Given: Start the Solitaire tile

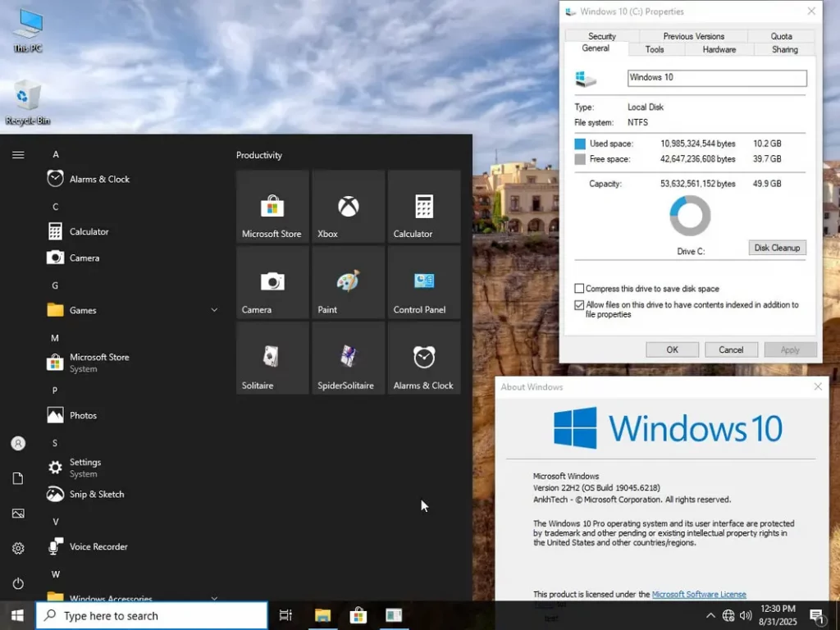Looking at the screenshot, I should 272,358.
